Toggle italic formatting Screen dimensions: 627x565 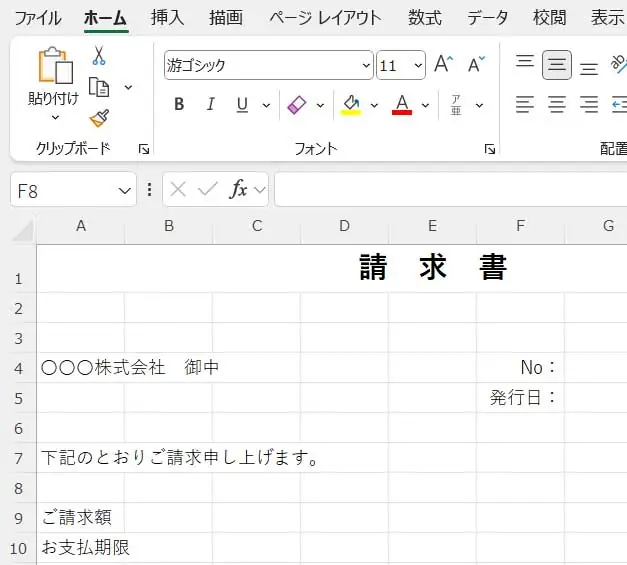(x=210, y=105)
